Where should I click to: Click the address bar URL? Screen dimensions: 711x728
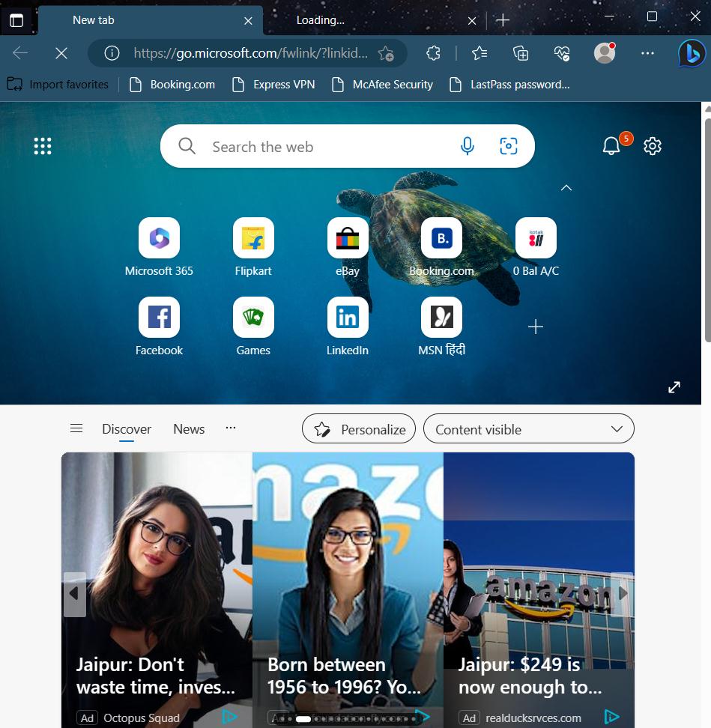pos(250,53)
